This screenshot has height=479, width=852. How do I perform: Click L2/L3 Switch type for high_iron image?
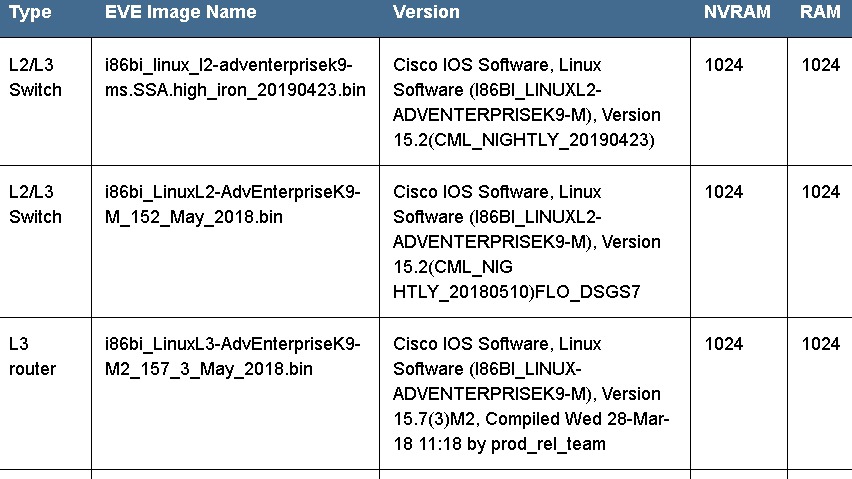[x=35, y=77]
